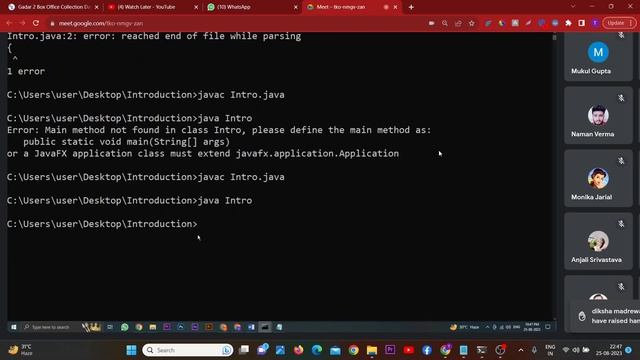
Task: Open Premiere Pro from the taskbar
Action: tap(390, 350)
